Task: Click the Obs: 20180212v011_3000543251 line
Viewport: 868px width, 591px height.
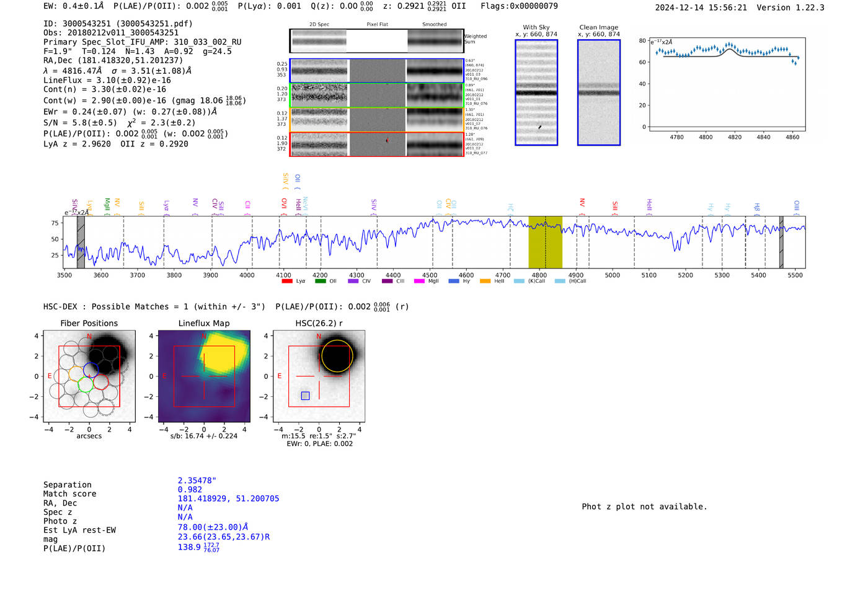Action: click(111, 33)
